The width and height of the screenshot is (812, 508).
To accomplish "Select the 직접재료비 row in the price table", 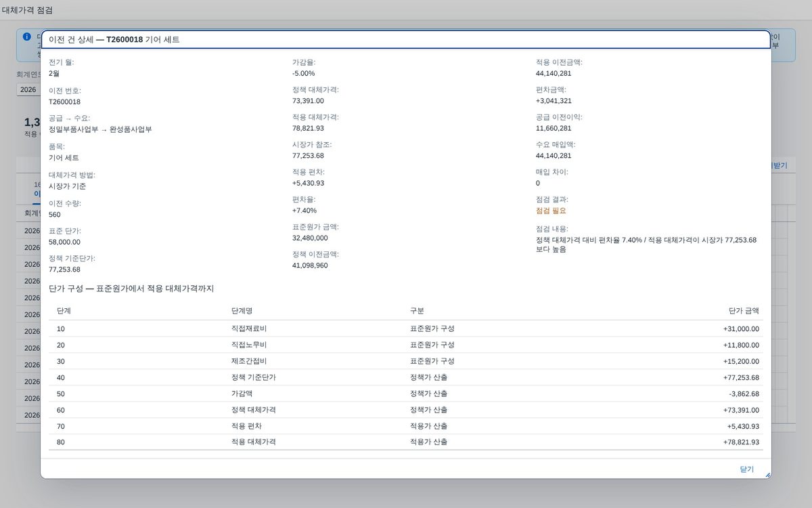I will (x=407, y=329).
